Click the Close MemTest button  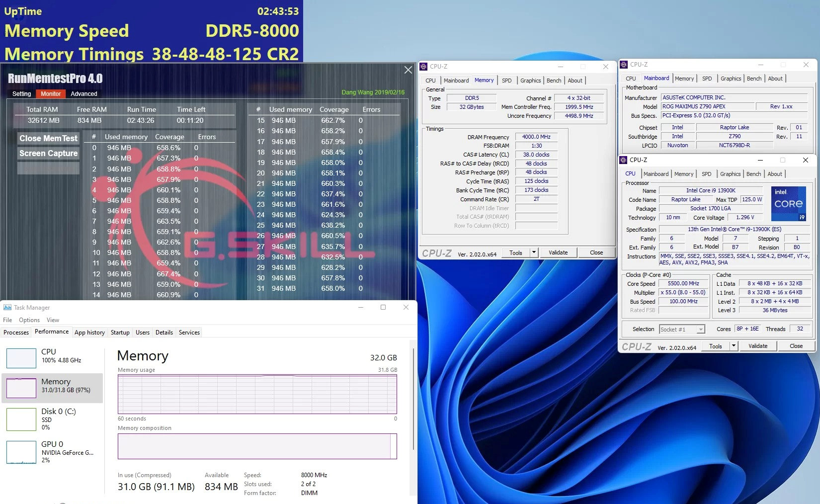coord(48,138)
